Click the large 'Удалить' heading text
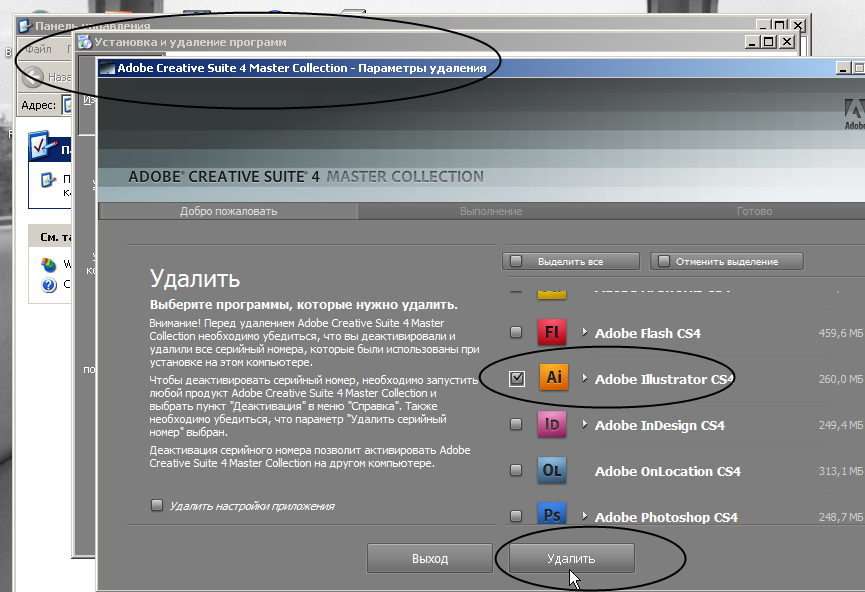This screenshot has width=865, height=592. pyautogui.click(x=195, y=279)
